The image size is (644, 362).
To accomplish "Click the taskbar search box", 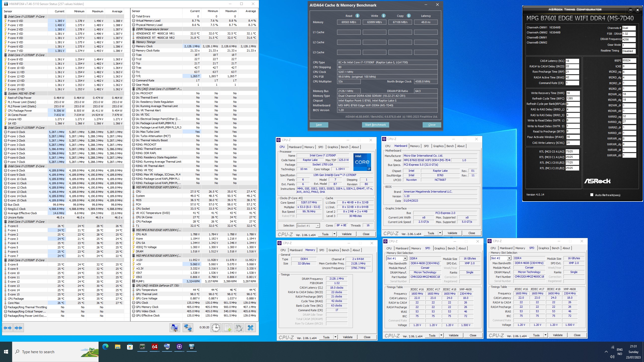I will [55, 352].
